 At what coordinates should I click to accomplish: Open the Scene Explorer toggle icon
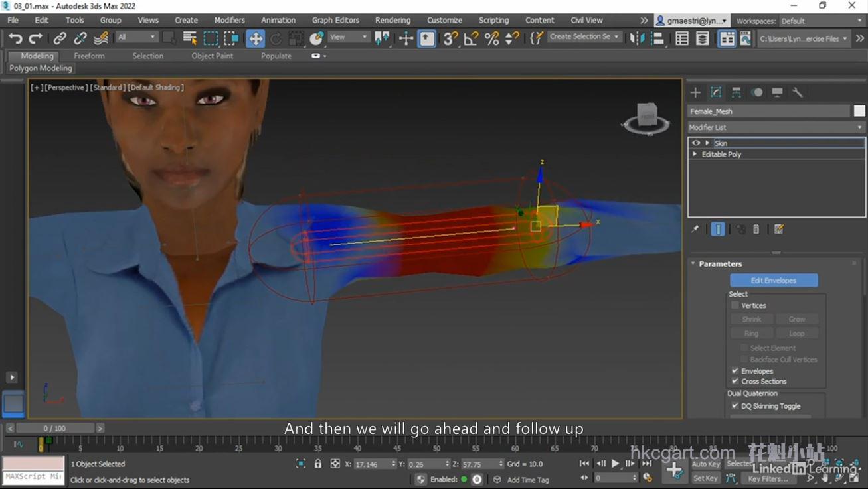click(x=682, y=38)
